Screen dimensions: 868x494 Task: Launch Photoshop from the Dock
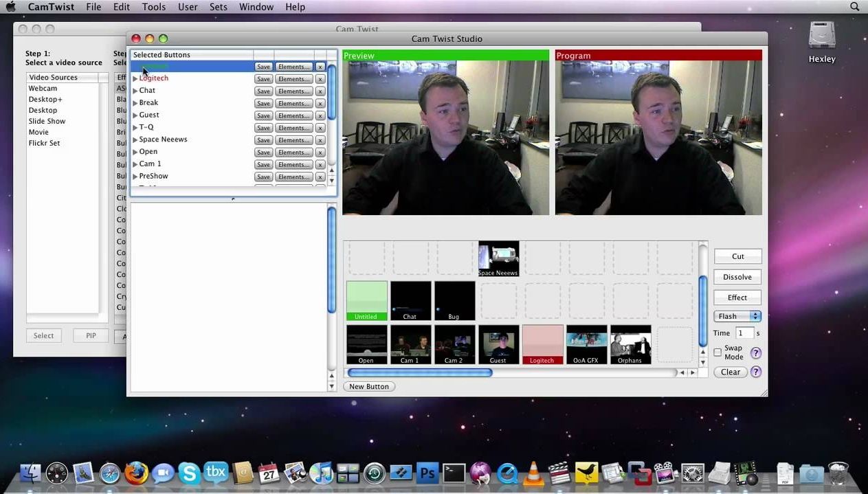(x=427, y=473)
